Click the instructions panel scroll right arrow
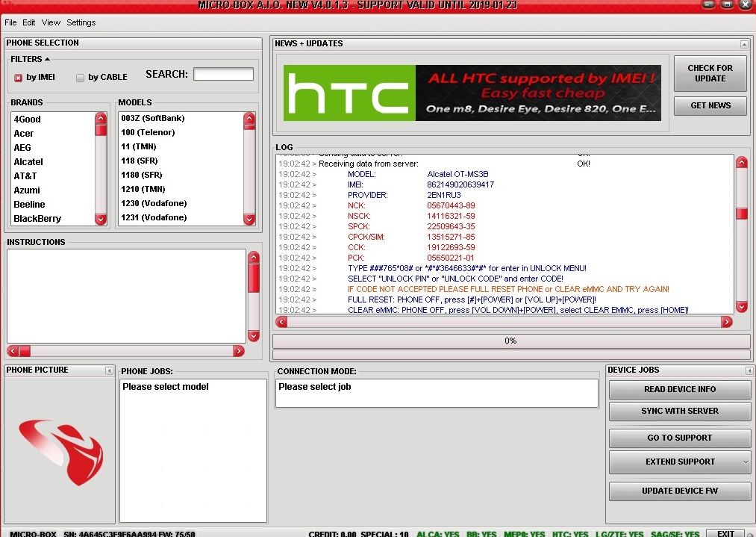The height and width of the screenshot is (537, 756). pyautogui.click(x=238, y=351)
